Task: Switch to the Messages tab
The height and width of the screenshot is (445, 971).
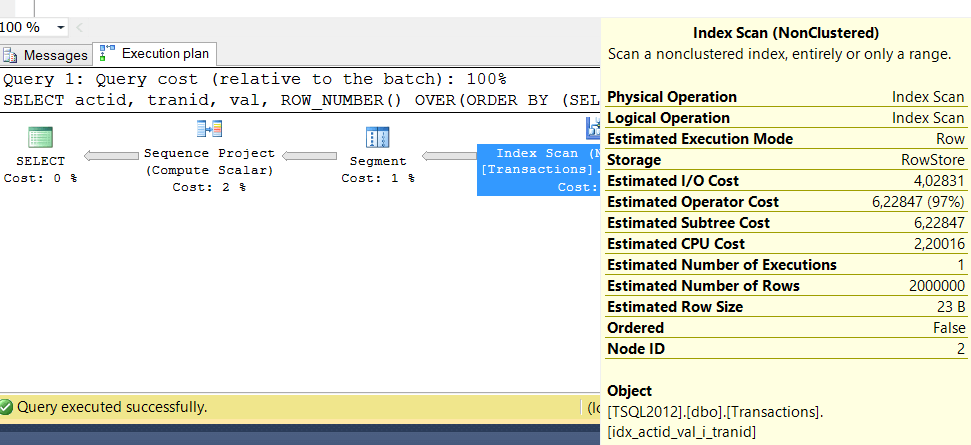Action: [46, 55]
